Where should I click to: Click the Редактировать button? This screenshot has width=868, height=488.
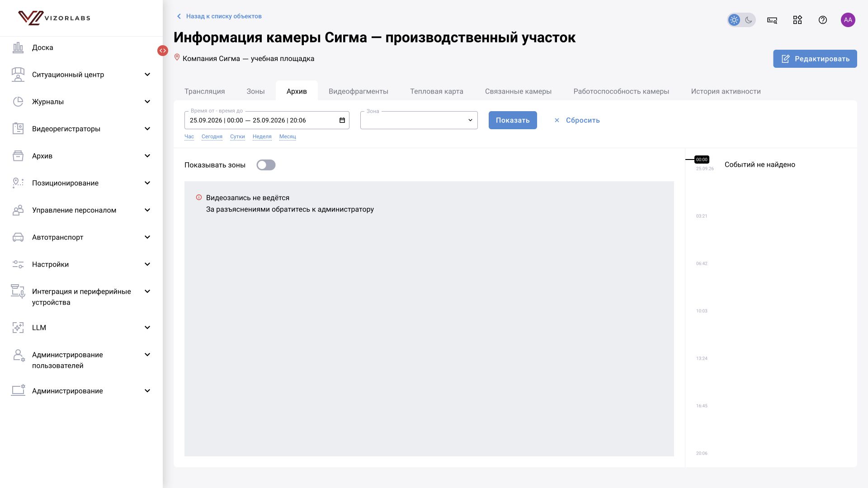(x=815, y=59)
